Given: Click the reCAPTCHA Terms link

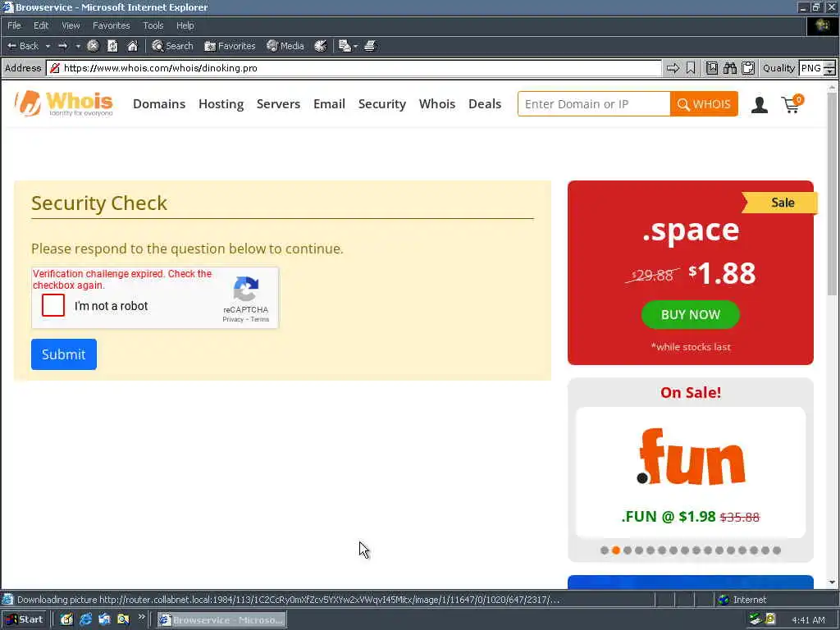Looking at the screenshot, I should (260, 319).
